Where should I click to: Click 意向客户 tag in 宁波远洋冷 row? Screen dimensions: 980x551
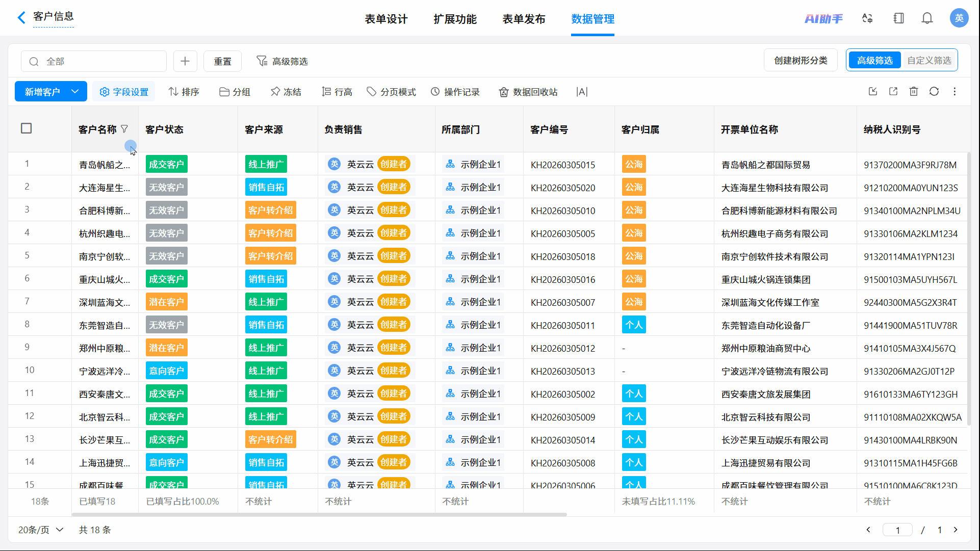click(x=166, y=371)
